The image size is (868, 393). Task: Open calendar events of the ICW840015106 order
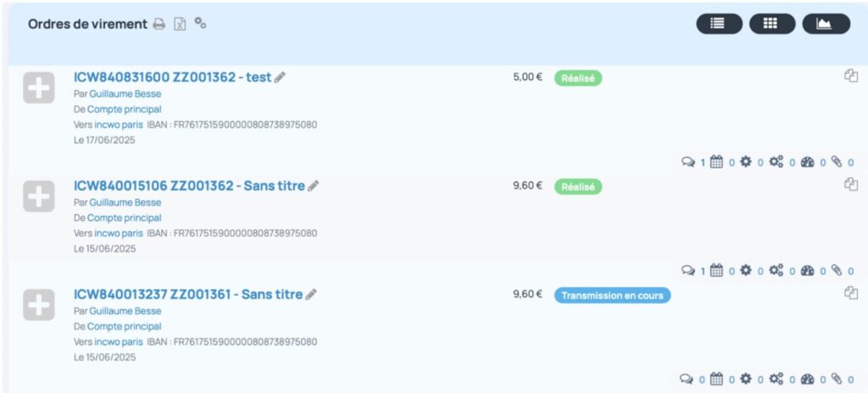(716, 270)
